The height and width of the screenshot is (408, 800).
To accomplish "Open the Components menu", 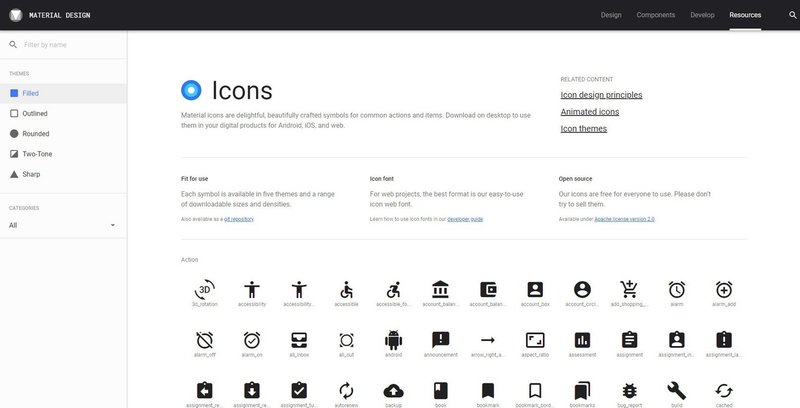I will [656, 15].
